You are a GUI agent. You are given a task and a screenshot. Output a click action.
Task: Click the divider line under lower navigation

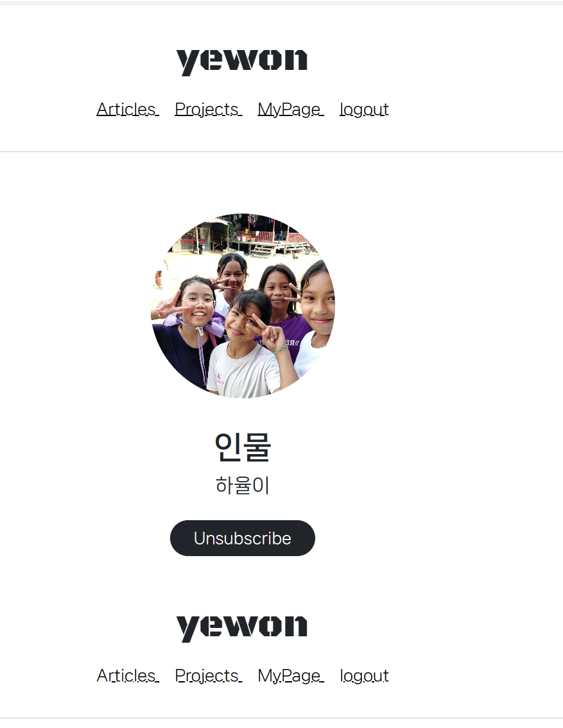[x=281, y=718]
